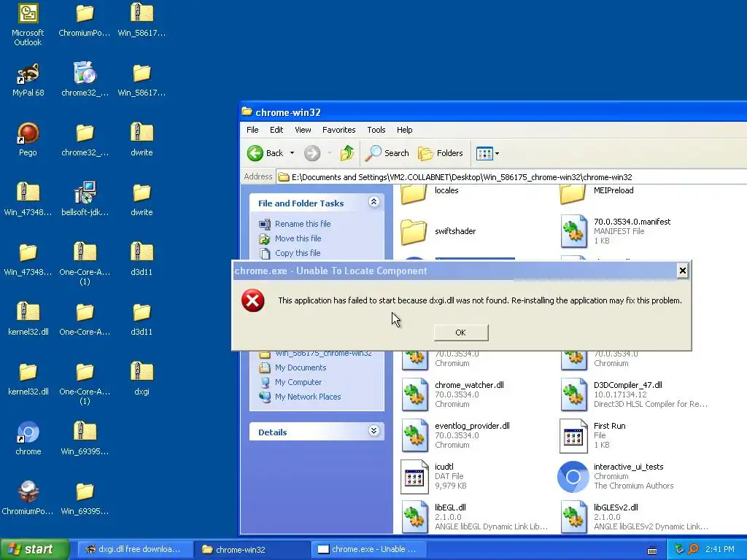The height and width of the screenshot is (560, 747).
Task: Click the Address bar path field
Action: [512, 177]
